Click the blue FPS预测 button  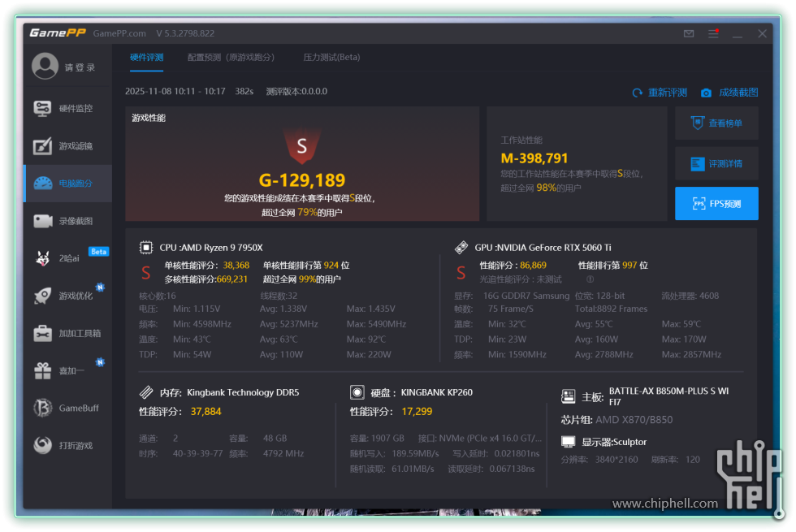point(716,204)
